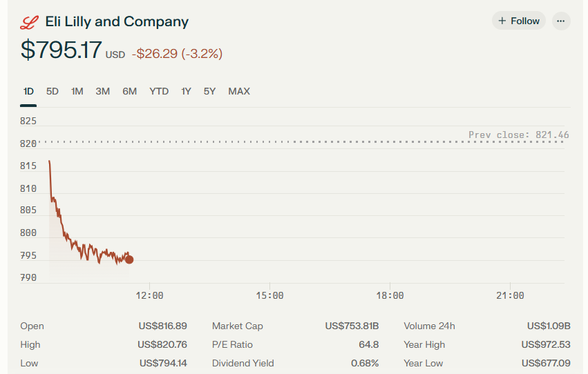Follow Eli Lilly and Company
The width and height of the screenshot is (588, 374).
click(x=519, y=21)
